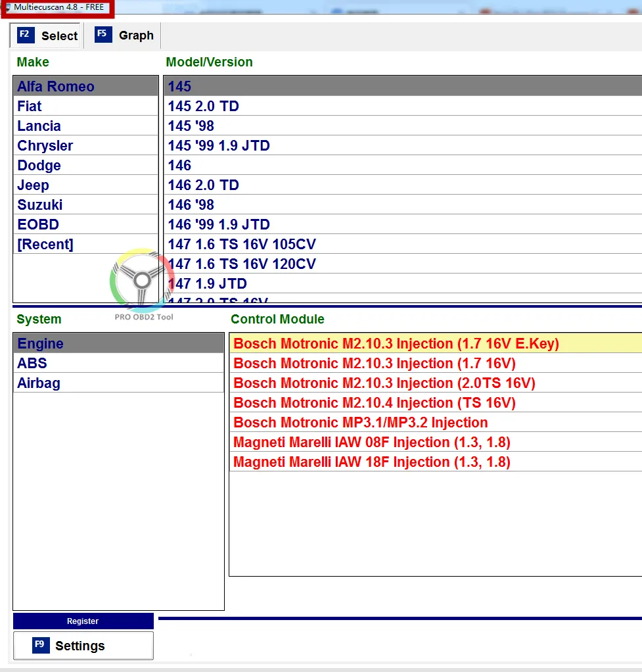Choose 147 1.6 TS 16V 120CV model
The height and width of the screenshot is (672, 642).
(403, 264)
